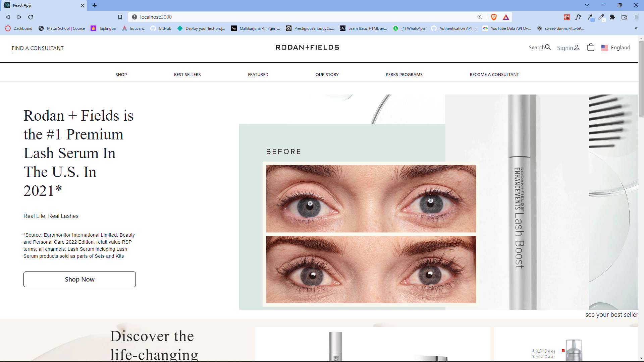
Task: Click the flag icon next to England
Action: [604, 48]
